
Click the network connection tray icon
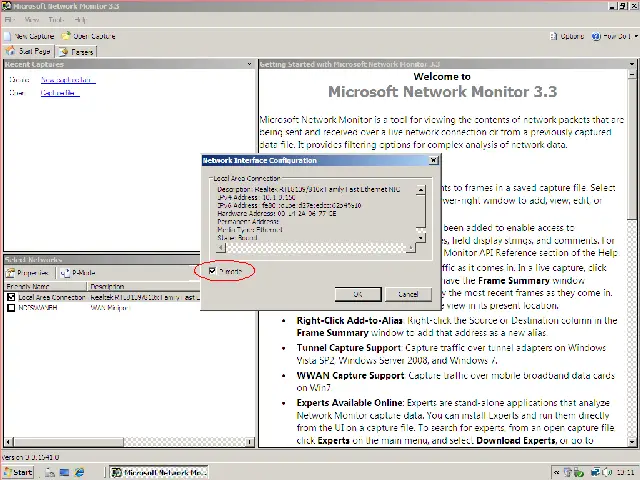pyautogui.click(x=596, y=472)
